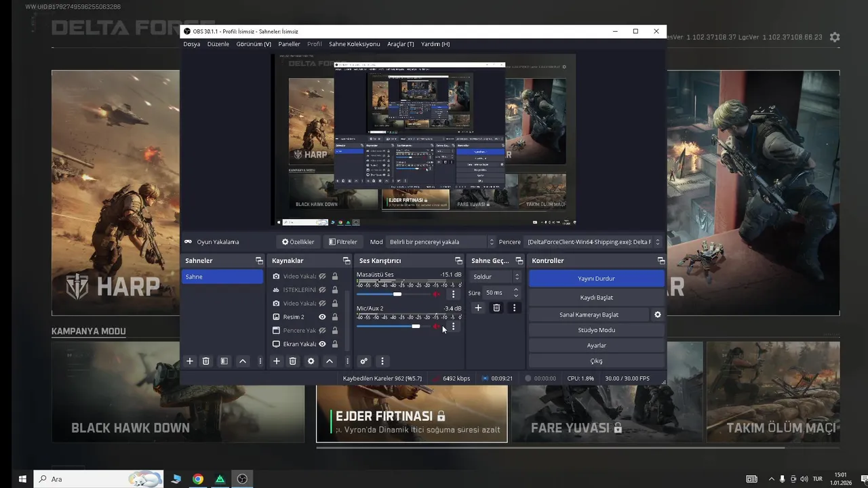Open the Araçlar menu
This screenshot has width=868, height=488.
pos(401,44)
